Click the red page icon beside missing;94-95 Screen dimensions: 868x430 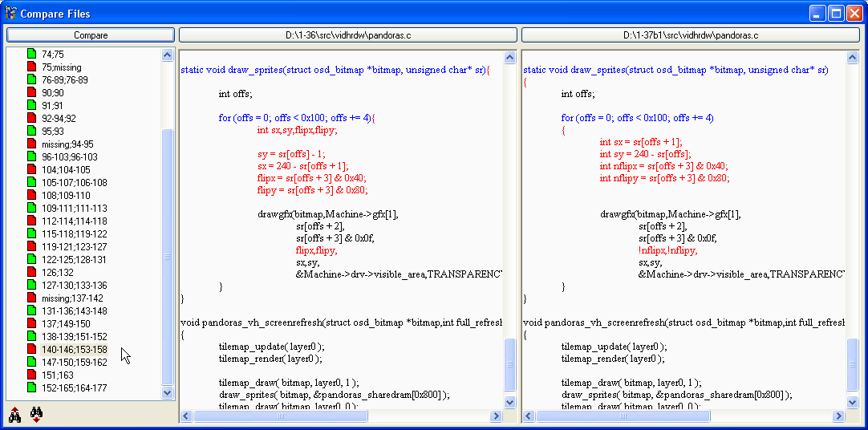click(31, 144)
